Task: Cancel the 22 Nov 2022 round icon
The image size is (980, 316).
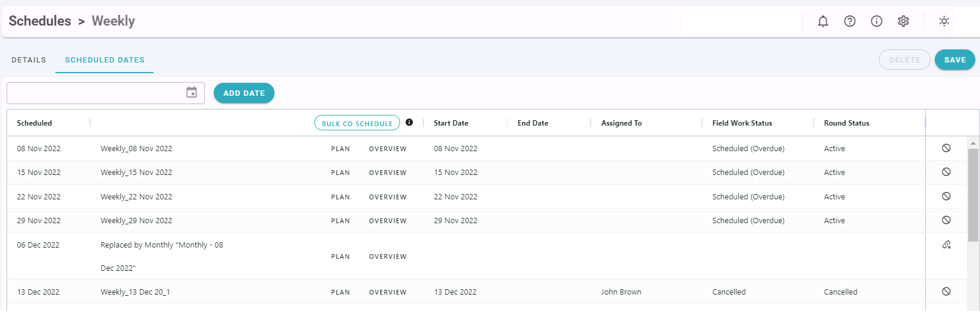Action: click(x=946, y=196)
